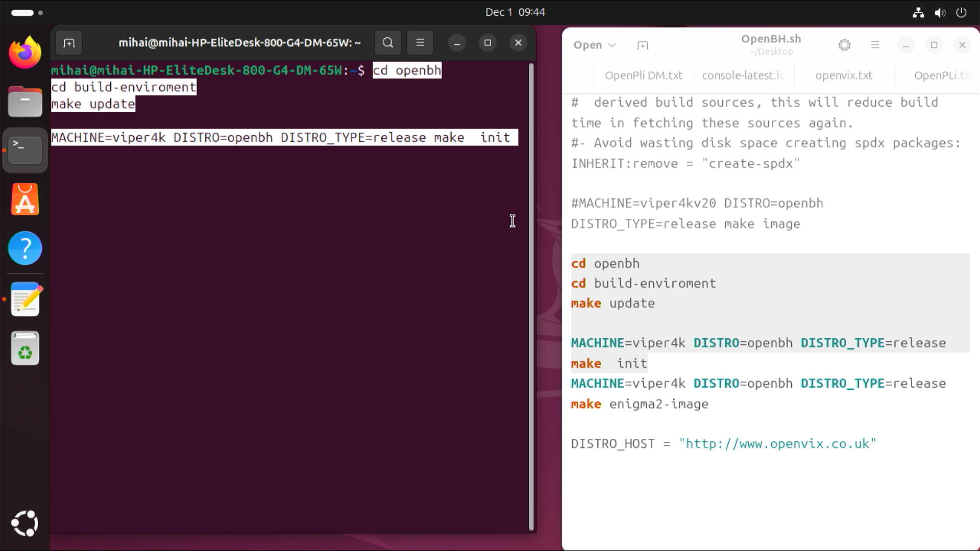Create new document in text editor
This screenshot has width=980, height=551.
(x=643, y=45)
